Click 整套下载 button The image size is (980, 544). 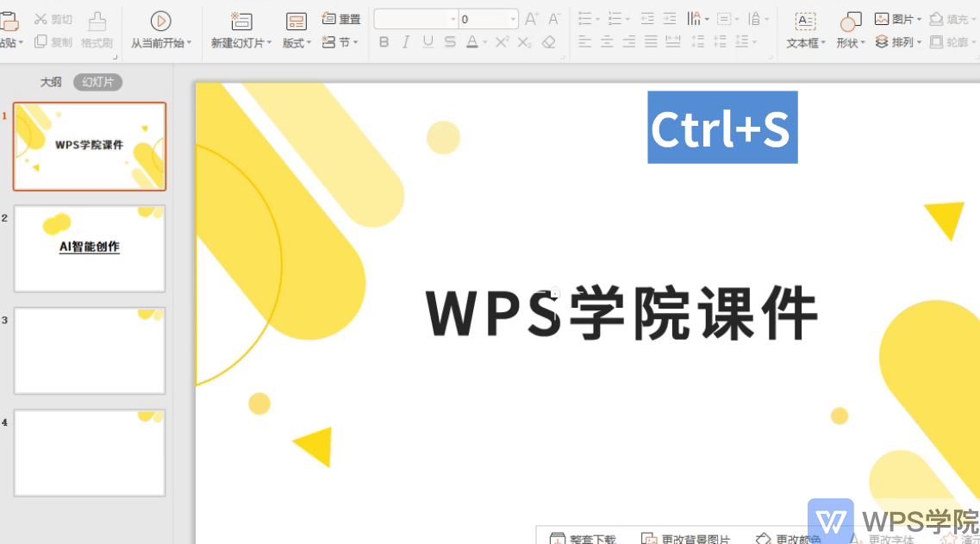pos(583,538)
